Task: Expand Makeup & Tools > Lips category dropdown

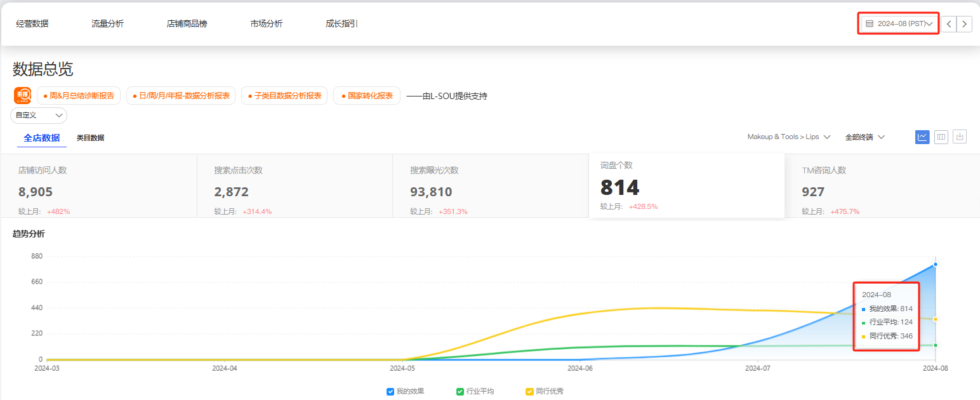Action: (789, 137)
